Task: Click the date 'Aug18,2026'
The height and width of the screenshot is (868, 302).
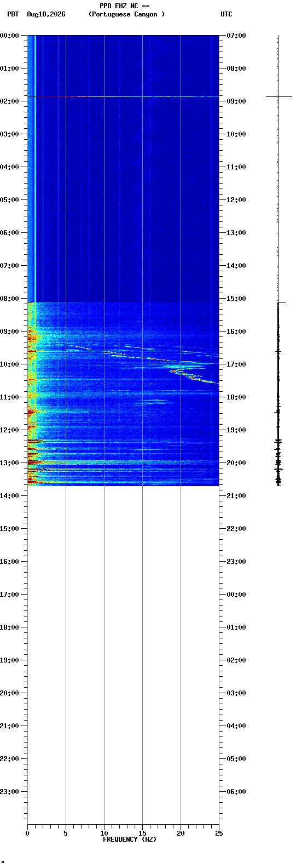Action: 46,14
